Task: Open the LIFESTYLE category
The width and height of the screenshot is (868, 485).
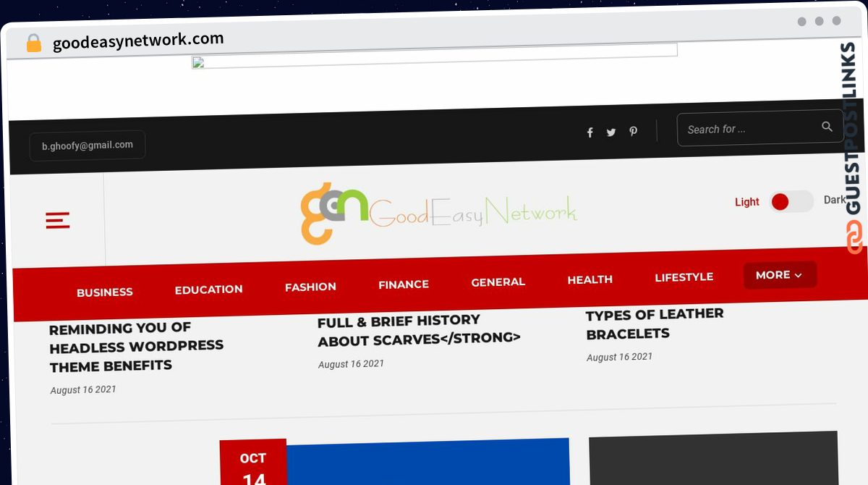Action: pyautogui.click(x=684, y=277)
